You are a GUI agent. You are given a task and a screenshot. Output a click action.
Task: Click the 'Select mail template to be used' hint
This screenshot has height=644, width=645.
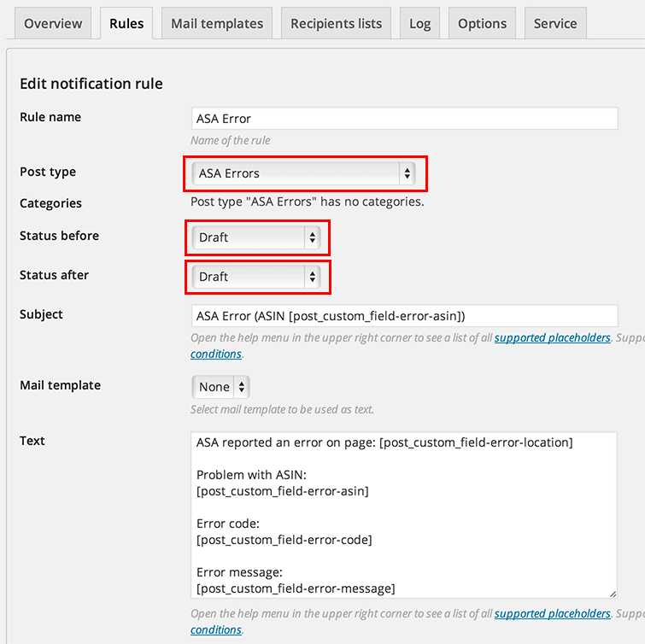(282, 410)
